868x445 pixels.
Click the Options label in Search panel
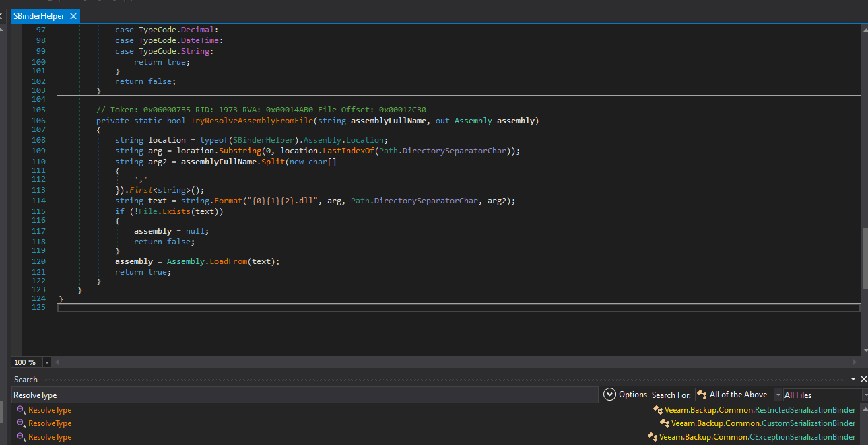(x=633, y=395)
